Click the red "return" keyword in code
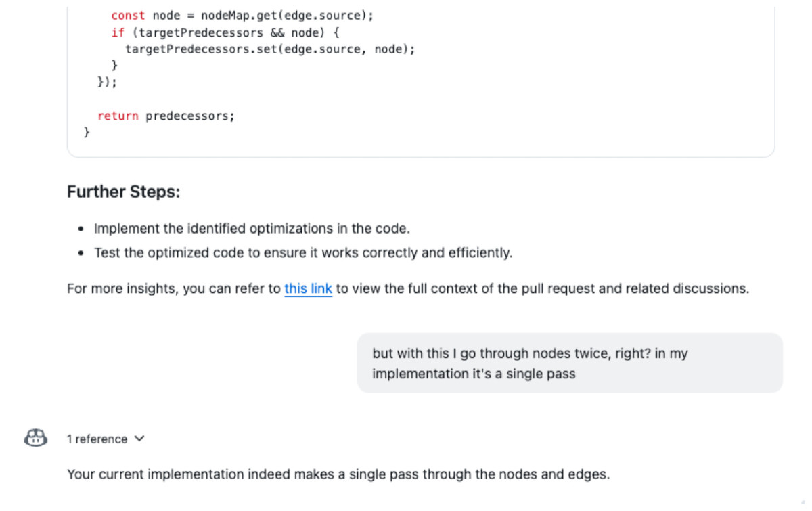Screen dimensions: 812x511 tap(118, 116)
